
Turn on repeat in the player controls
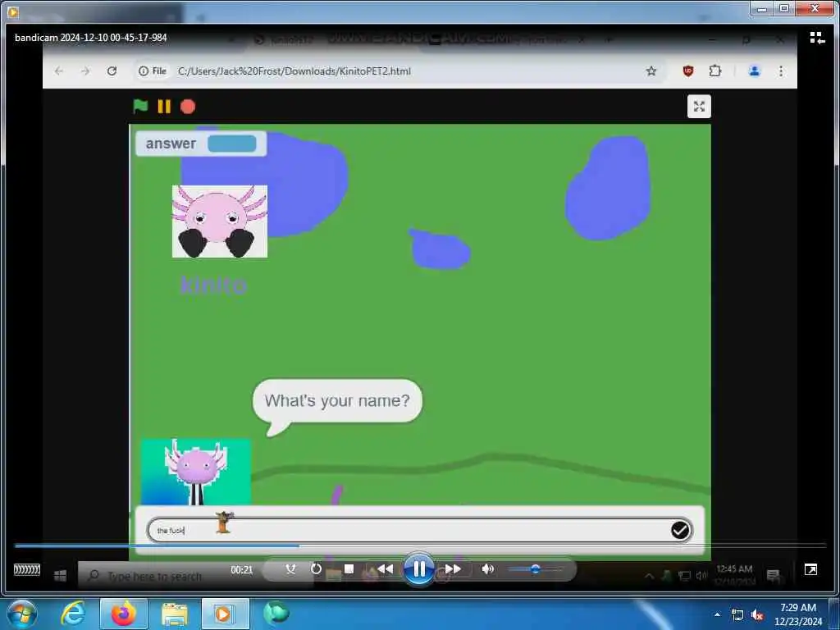[x=316, y=569]
